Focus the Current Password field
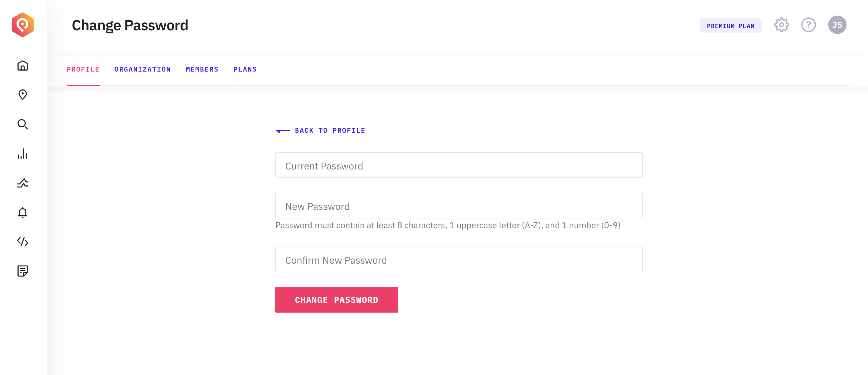The image size is (868, 375). (459, 165)
